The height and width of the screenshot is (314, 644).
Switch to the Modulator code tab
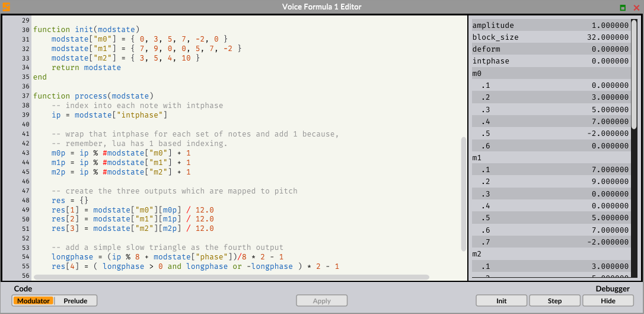[33, 301]
